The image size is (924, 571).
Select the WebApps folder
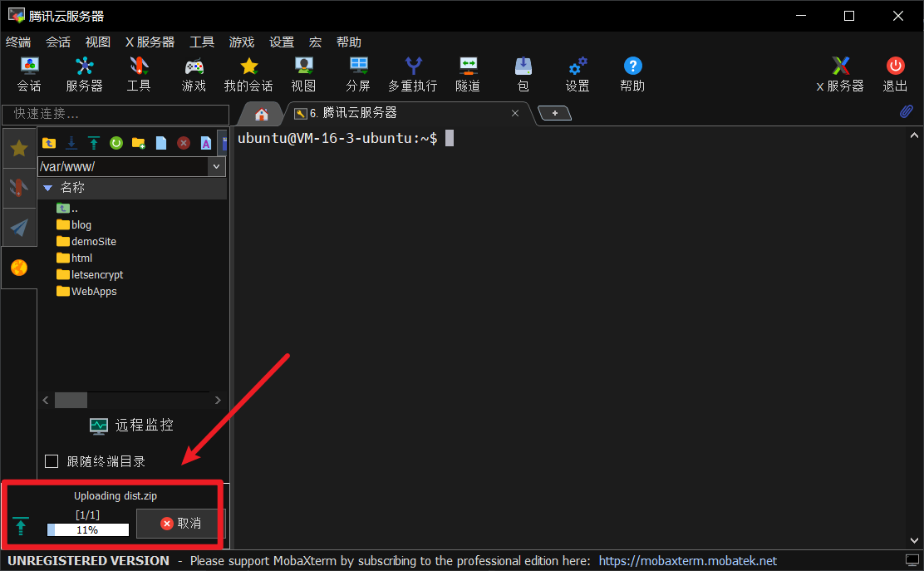[86, 291]
